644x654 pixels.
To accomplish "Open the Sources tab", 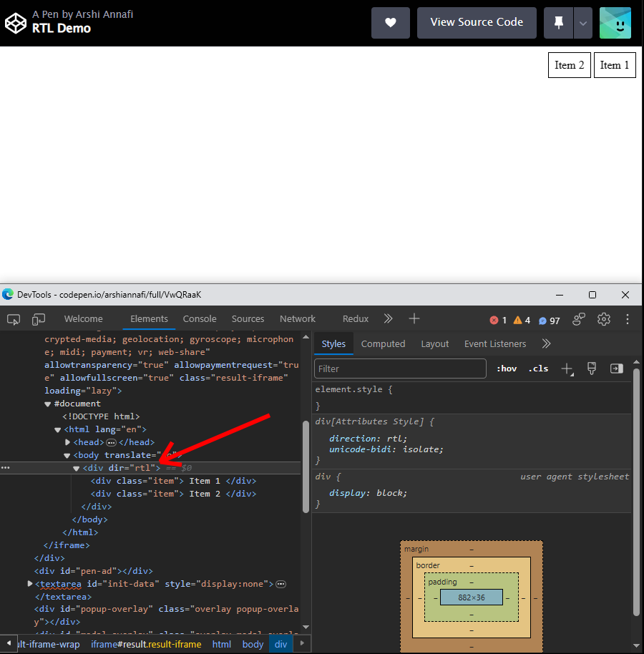I will (x=248, y=319).
